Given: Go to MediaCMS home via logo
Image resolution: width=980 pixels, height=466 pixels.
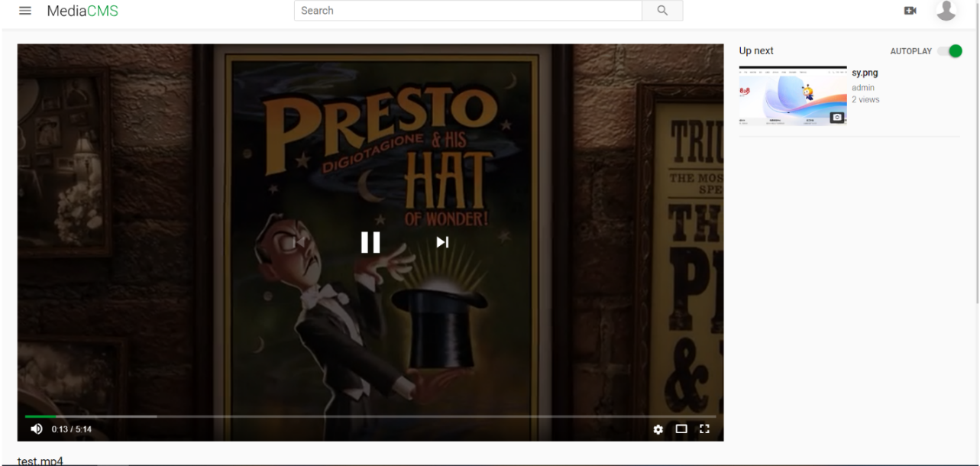Looking at the screenshot, I should pyautogui.click(x=82, y=11).
